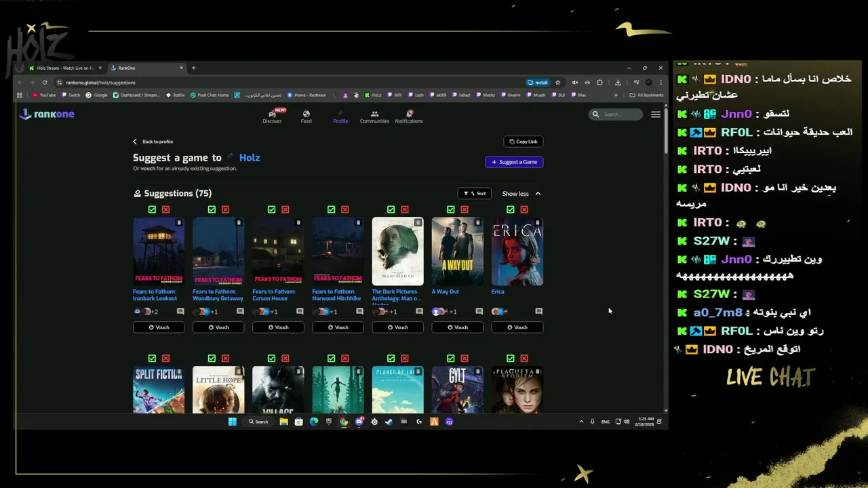Go back to profile link
868x488 pixels.
click(153, 142)
